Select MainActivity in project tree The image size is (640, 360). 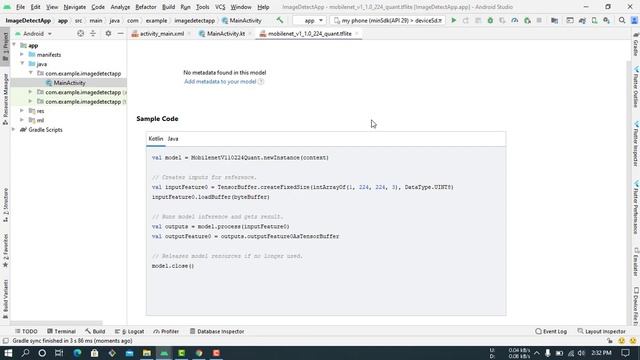69,83
